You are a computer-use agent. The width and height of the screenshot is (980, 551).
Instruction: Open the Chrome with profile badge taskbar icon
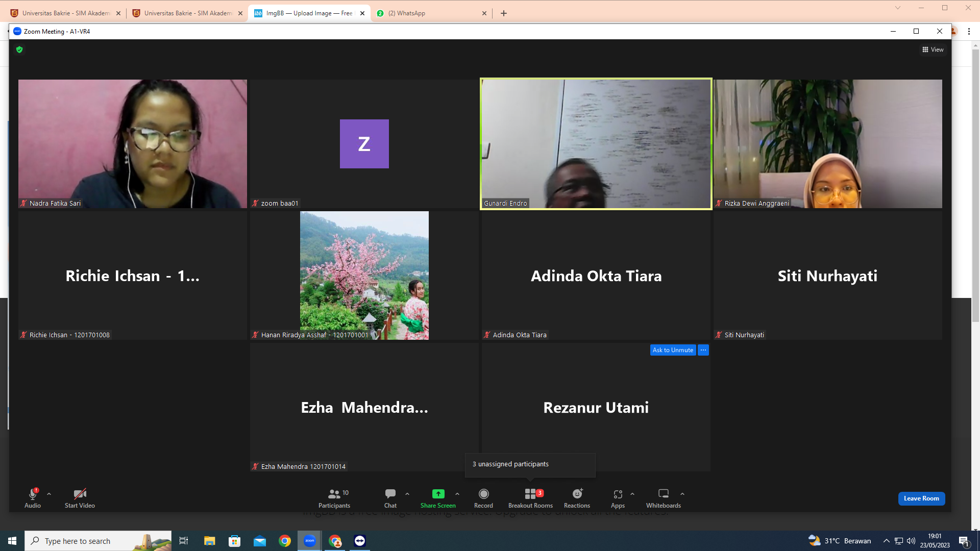[335, 541]
